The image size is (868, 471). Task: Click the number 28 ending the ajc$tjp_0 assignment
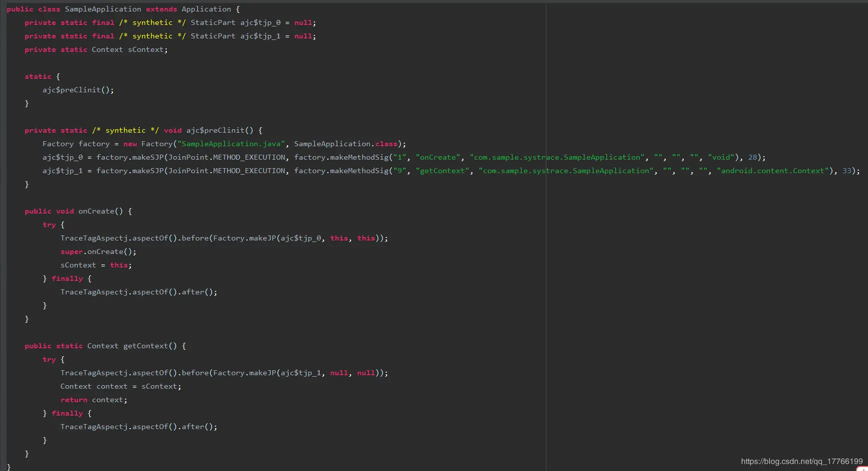coord(753,157)
